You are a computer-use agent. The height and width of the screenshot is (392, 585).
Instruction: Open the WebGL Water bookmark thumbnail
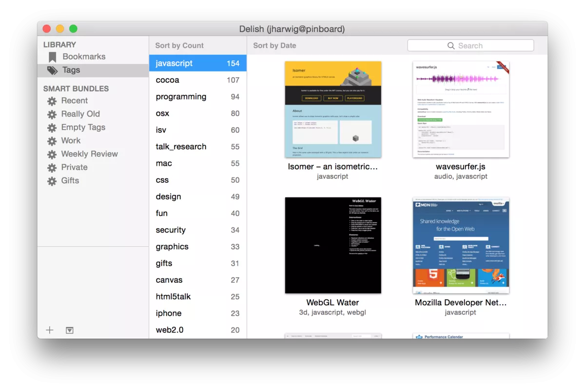(333, 245)
